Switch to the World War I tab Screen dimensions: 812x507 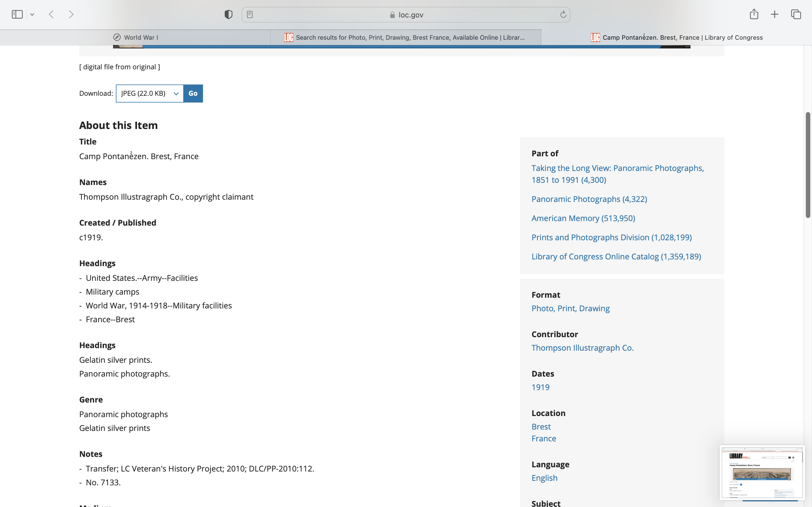pos(135,37)
